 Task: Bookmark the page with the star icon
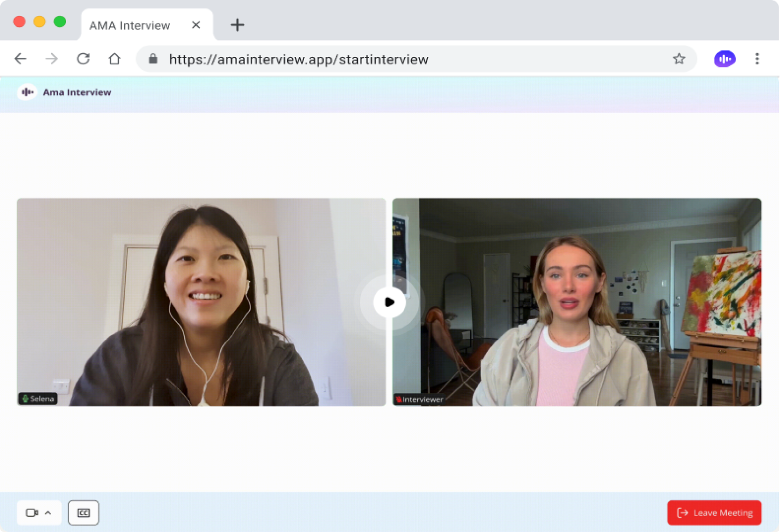pyautogui.click(x=679, y=59)
